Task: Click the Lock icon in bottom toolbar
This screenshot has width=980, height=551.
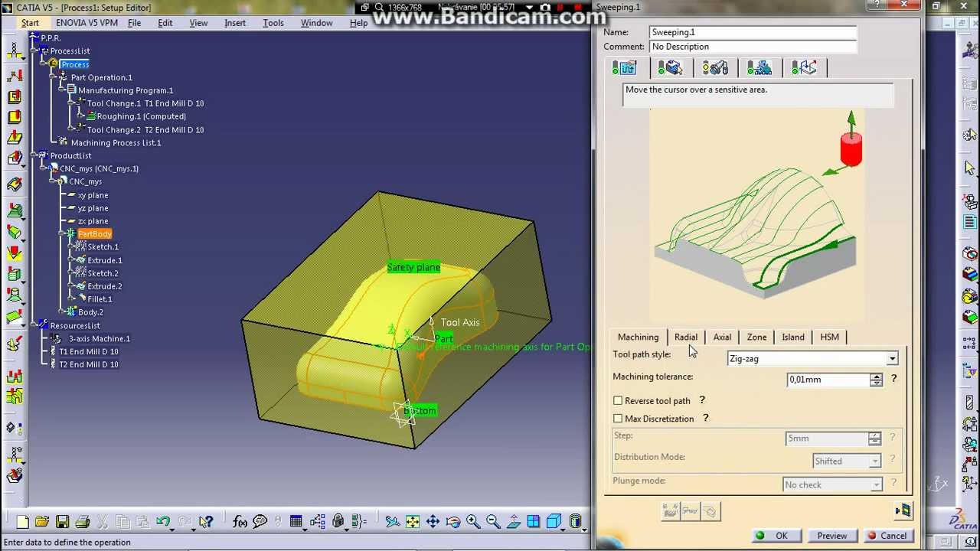Action: click(338, 522)
